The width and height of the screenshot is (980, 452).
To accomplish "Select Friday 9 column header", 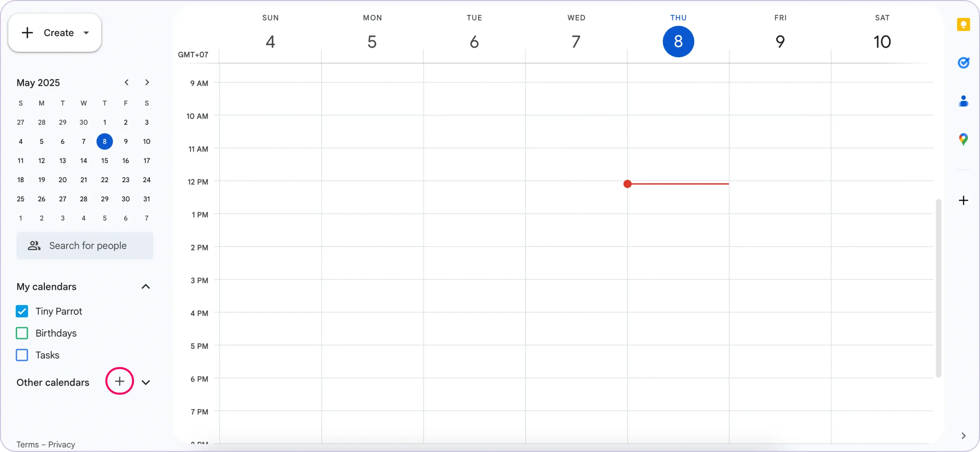I will (780, 41).
